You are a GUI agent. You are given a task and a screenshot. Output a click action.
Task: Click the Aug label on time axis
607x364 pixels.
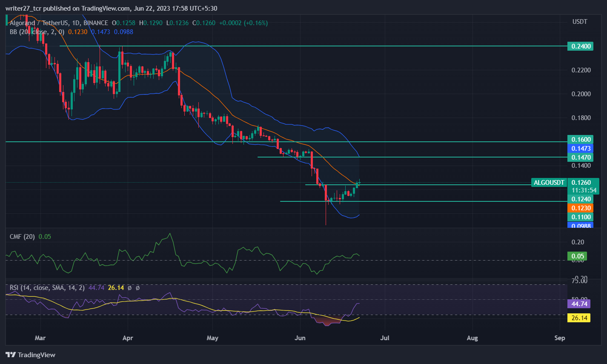472,338
